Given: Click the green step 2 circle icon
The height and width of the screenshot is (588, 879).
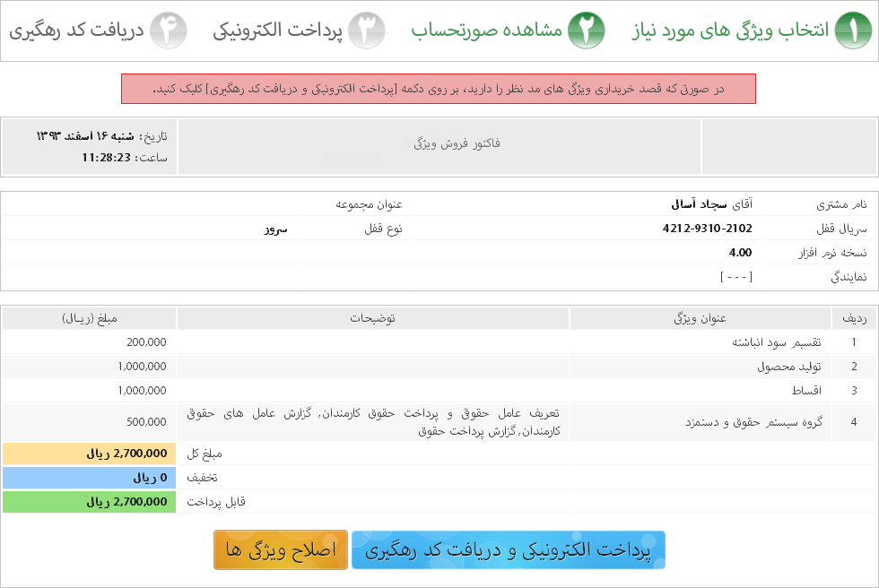Looking at the screenshot, I should click(587, 30).
